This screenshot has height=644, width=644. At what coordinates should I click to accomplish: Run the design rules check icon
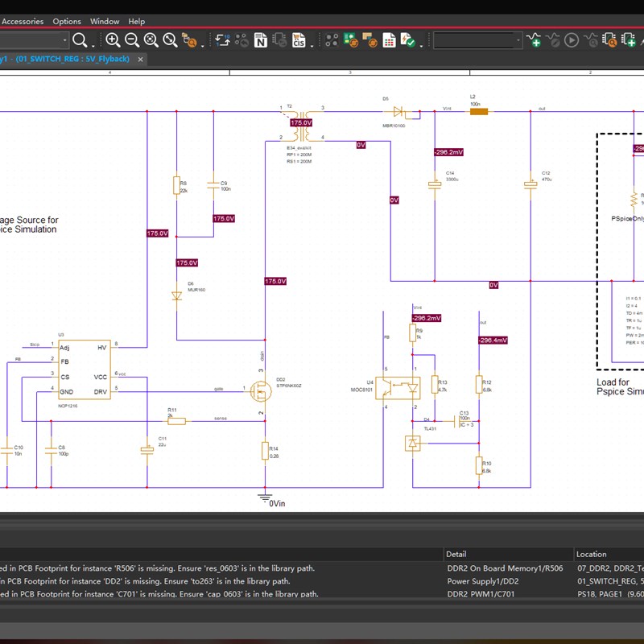point(407,40)
